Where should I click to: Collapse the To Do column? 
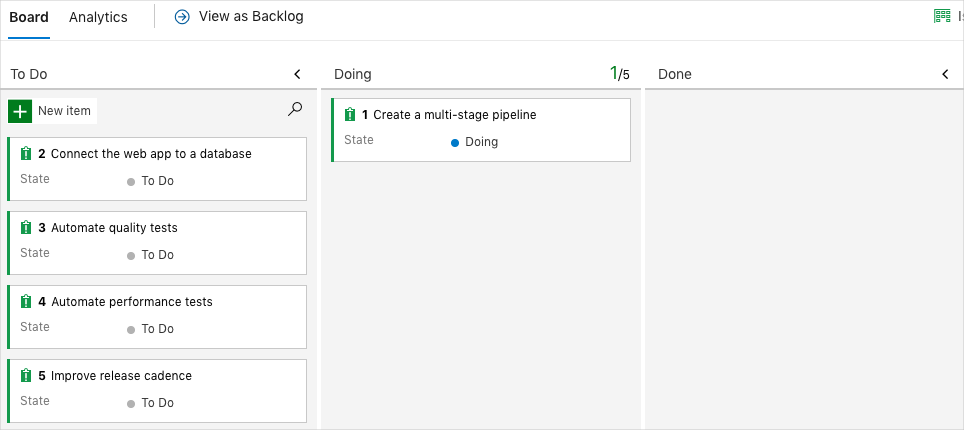click(297, 74)
